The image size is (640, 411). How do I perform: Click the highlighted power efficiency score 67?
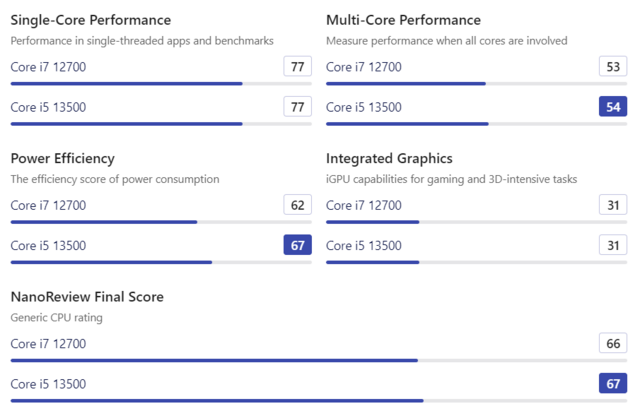point(297,245)
